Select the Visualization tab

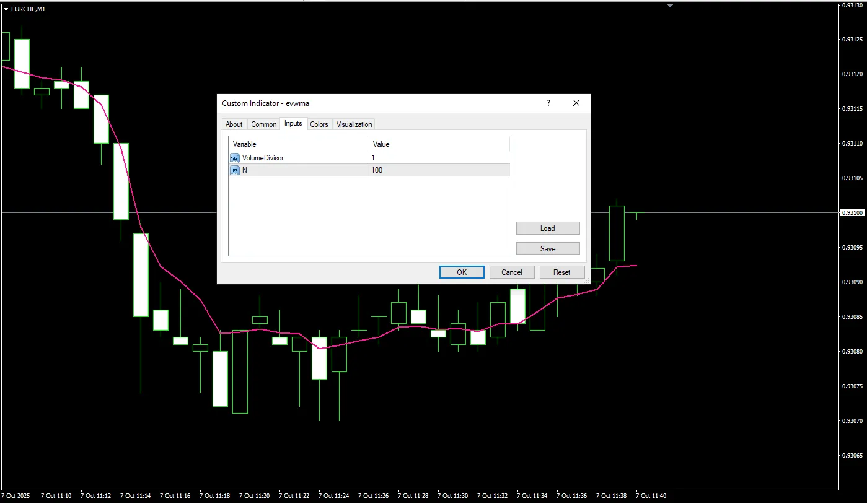pyautogui.click(x=354, y=124)
